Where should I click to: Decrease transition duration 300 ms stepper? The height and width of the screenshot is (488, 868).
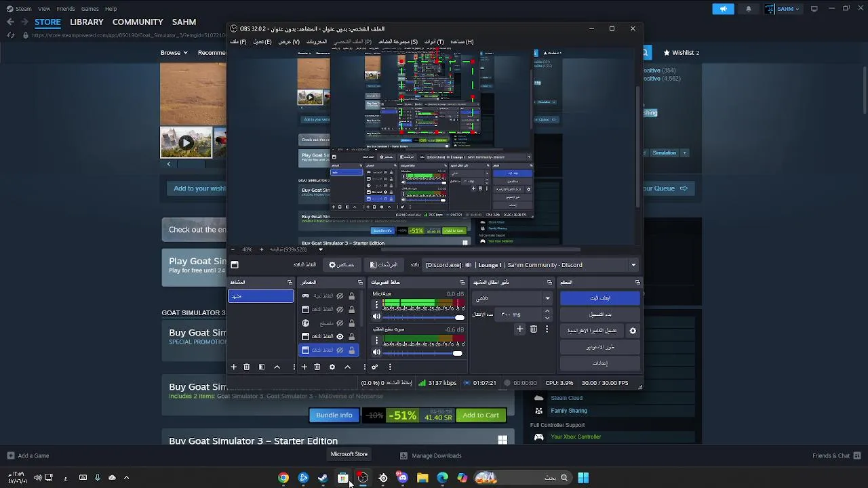pyautogui.click(x=547, y=318)
